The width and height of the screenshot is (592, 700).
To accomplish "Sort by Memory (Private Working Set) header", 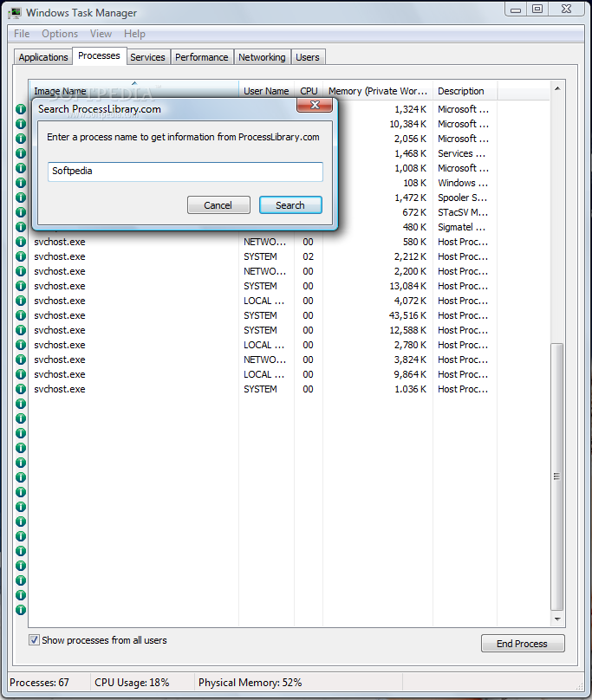I will (x=378, y=91).
